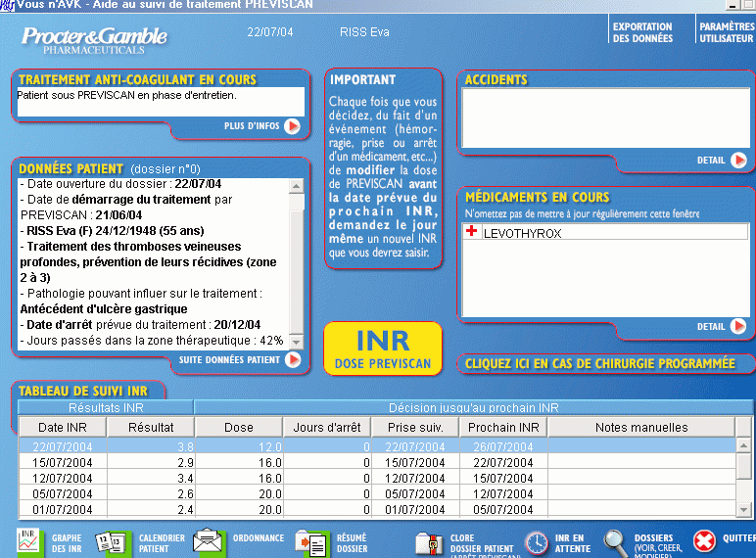The height and width of the screenshot is (558, 756).
Task: Click 'Cliquez ici en cas de chirurgie programmée'
Action: (600, 364)
